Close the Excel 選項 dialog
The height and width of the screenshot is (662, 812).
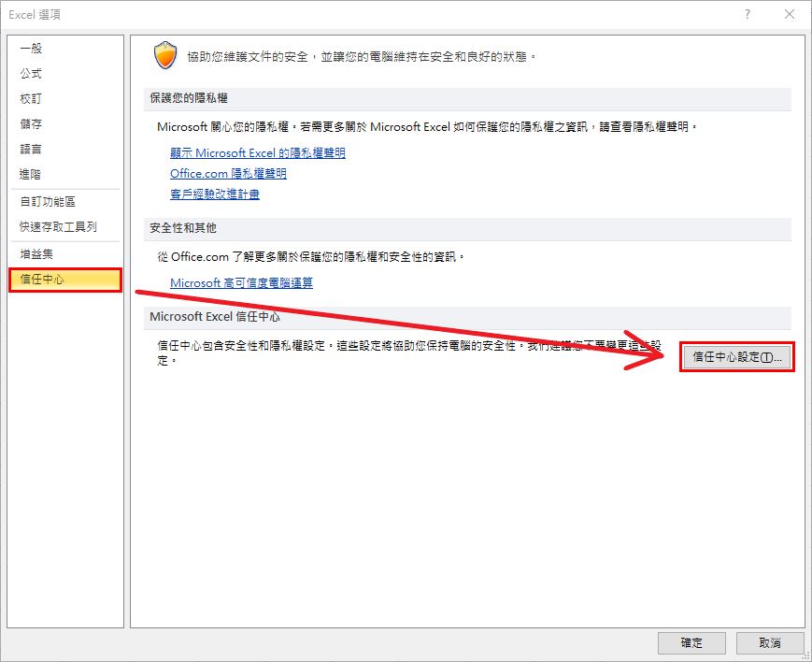pos(790,15)
